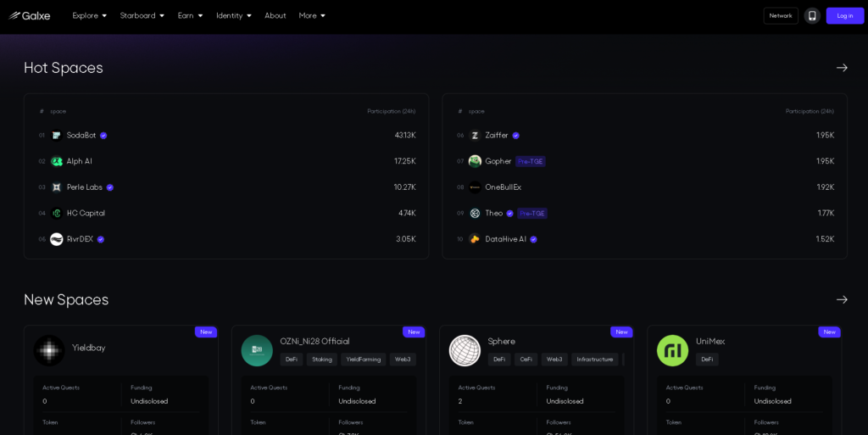This screenshot has width=868, height=435.
Task: Click the Galxe logo
Action: [30, 15]
